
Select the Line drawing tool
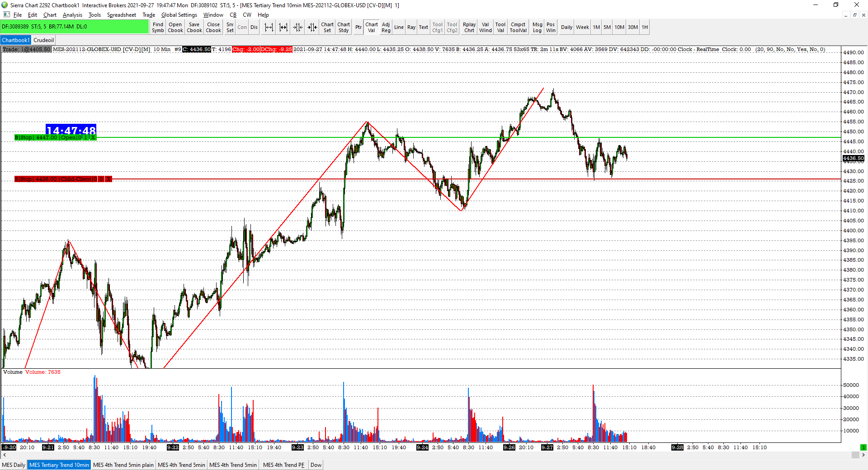[399, 27]
